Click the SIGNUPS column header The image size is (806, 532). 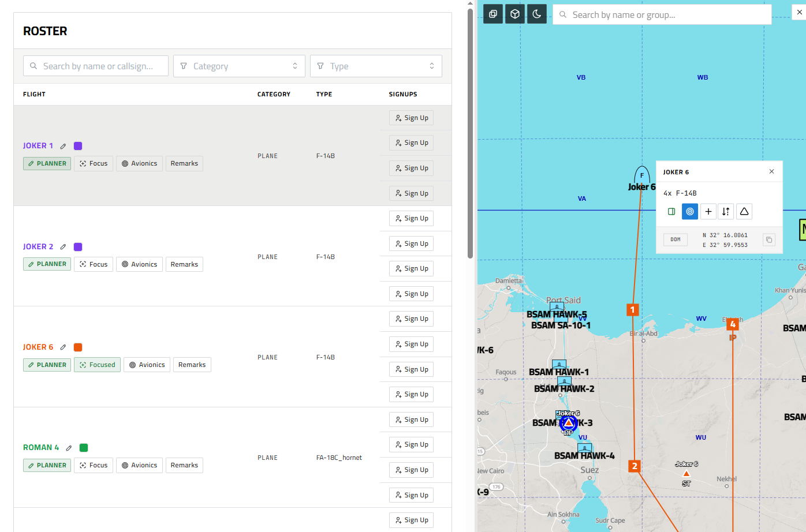pos(403,94)
